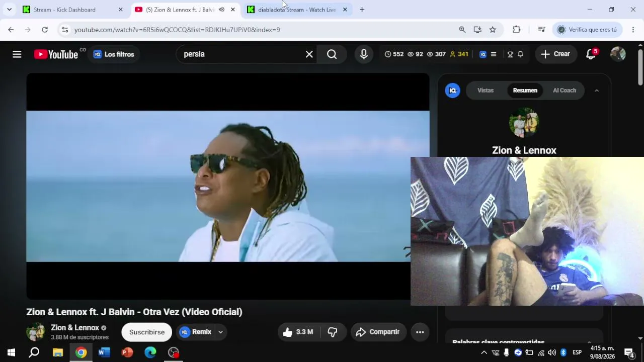
Task: Click the search magnifier button
Action: pos(332,54)
